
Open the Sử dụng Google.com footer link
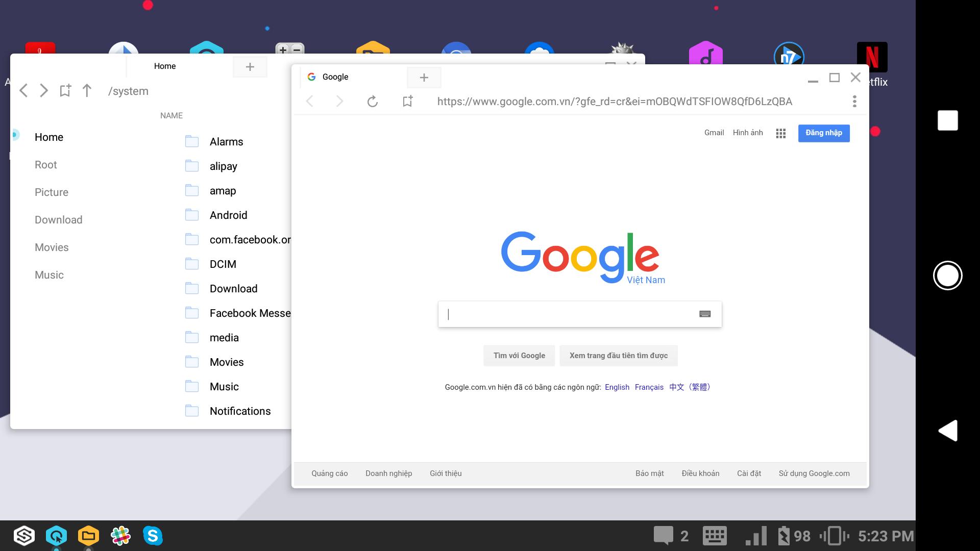click(x=814, y=473)
